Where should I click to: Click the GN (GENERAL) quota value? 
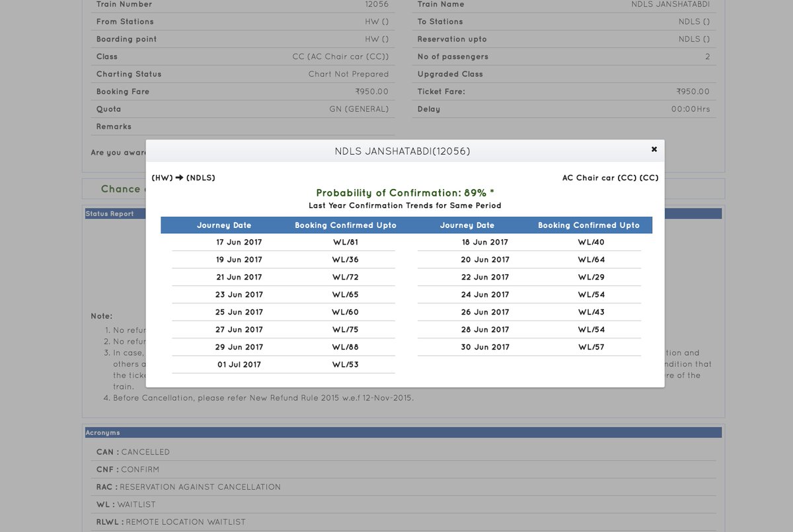click(359, 109)
